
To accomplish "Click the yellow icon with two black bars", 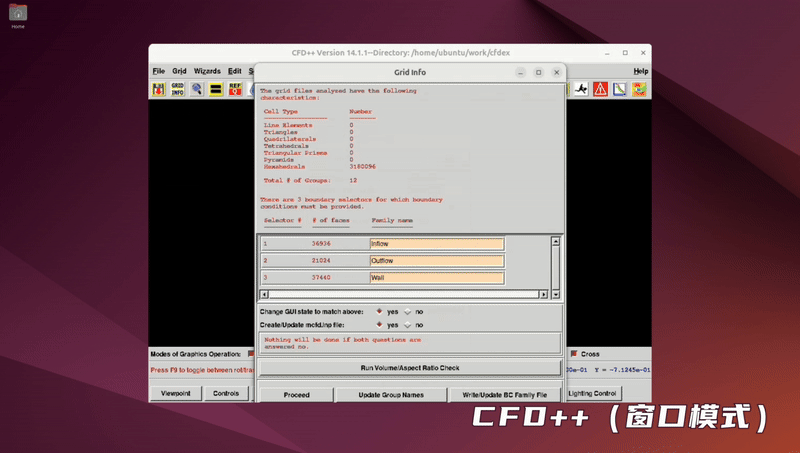I will pyautogui.click(x=216, y=89).
